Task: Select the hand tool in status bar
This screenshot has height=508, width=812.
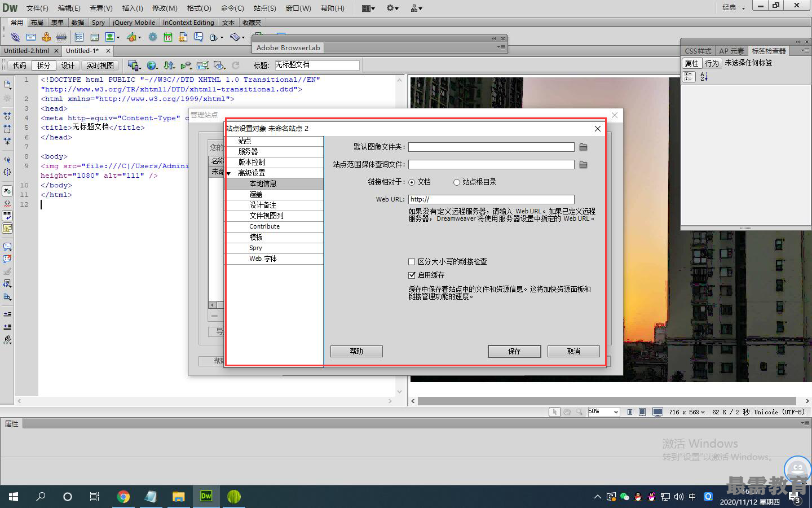Action: coord(567,412)
